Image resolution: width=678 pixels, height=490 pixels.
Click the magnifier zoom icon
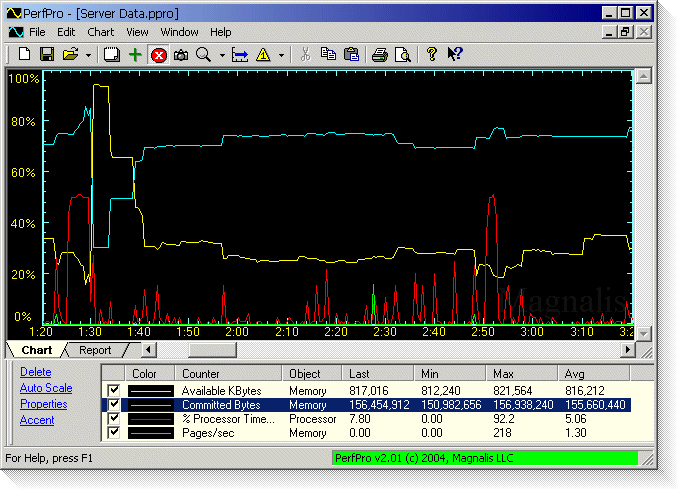point(203,55)
